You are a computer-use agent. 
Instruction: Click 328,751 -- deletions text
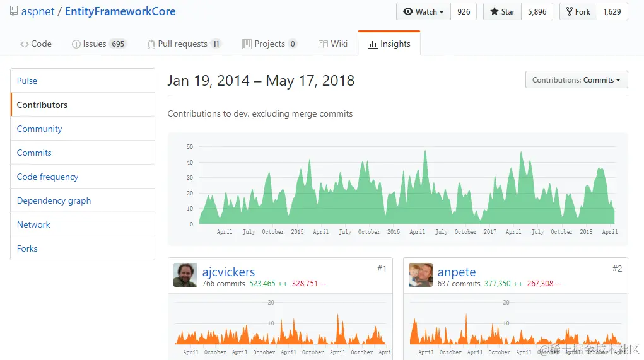(x=309, y=284)
